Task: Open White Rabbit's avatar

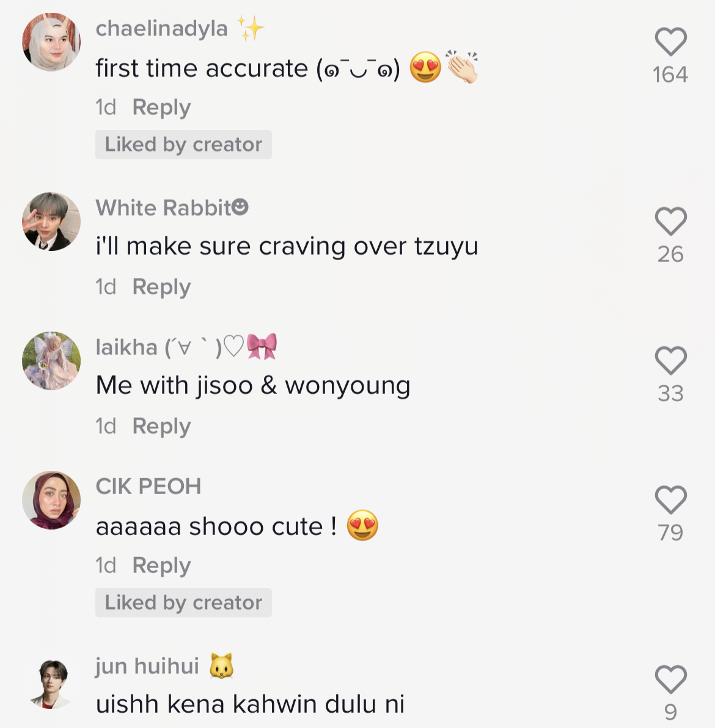Action: click(51, 222)
